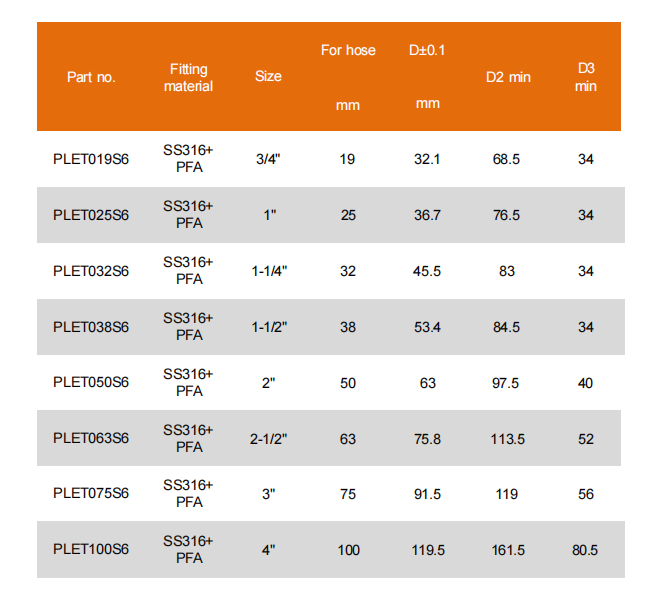
Task: Click the PLET038S6 part number cell
Action: [x=91, y=327]
